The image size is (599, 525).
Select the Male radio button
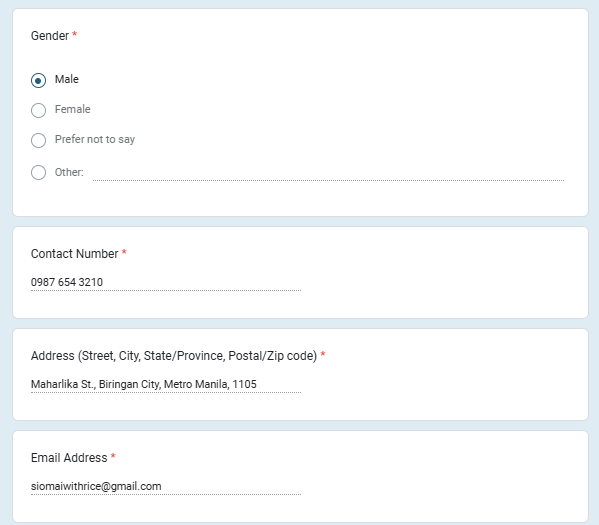coord(38,80)
